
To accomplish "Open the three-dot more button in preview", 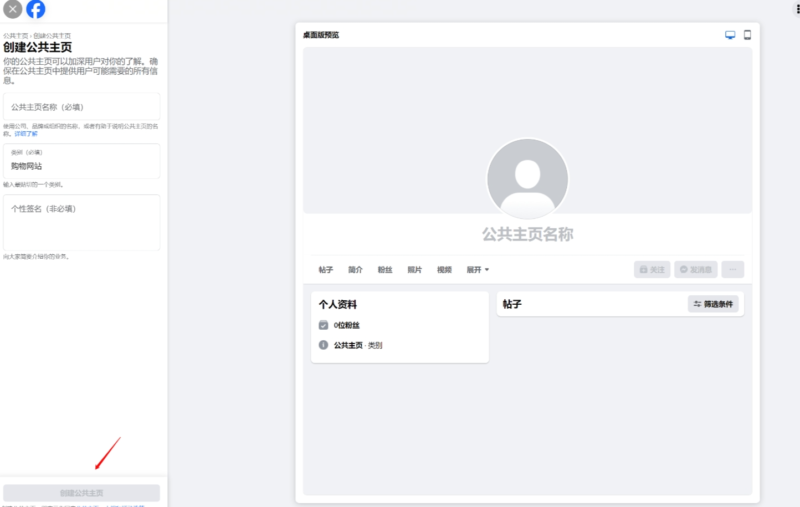I will click(x=733, y=269).
